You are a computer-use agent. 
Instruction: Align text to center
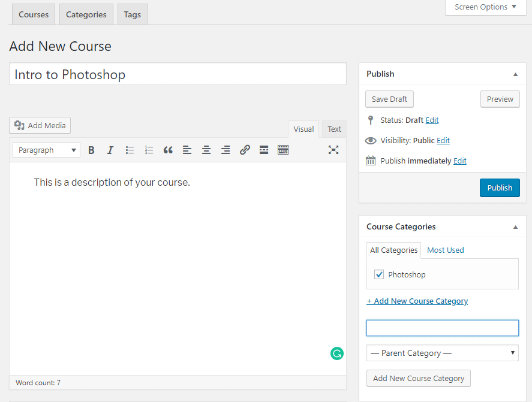pos(206,150)
